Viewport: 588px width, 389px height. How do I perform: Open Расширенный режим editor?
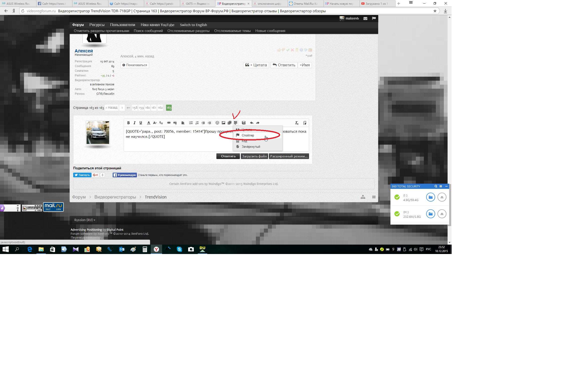point(289,156)
